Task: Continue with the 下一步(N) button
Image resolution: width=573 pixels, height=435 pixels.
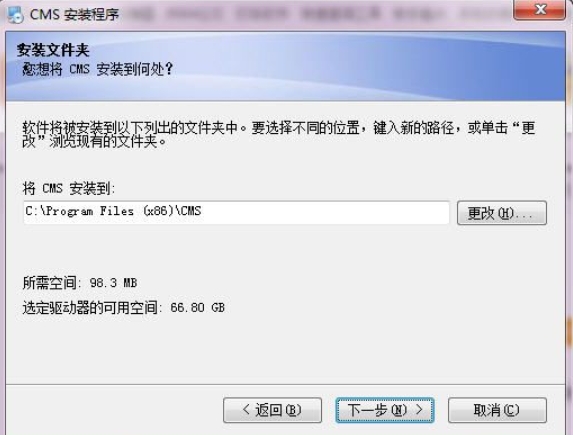Action: point(385,410)
